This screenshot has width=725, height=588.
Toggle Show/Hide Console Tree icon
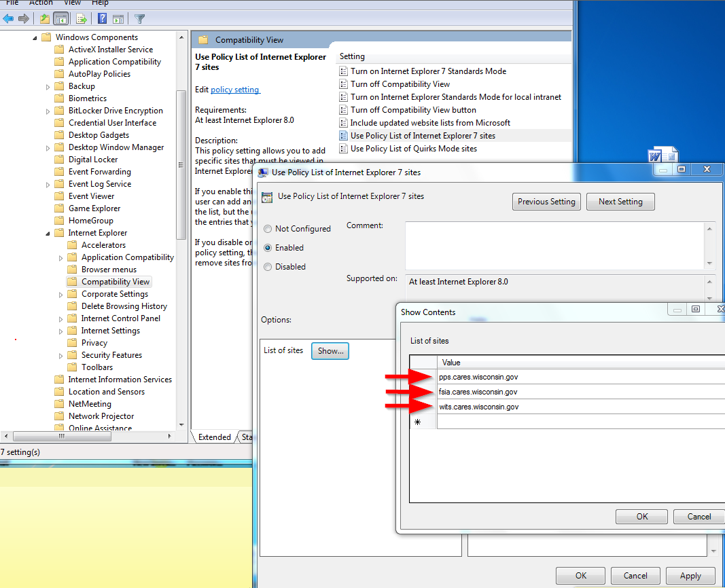coord(61,19)
